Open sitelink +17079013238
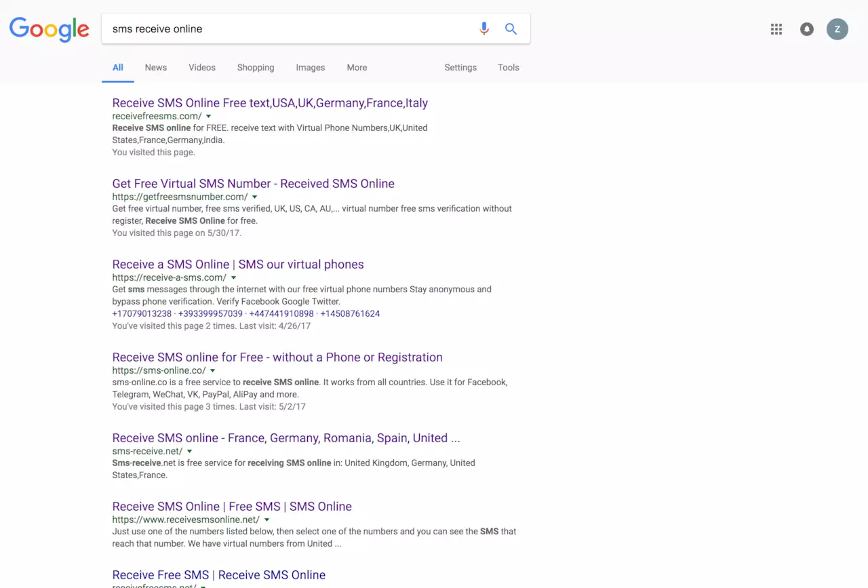Image resolution: width=868 pixels, height=588 pixels. (142, 314)
